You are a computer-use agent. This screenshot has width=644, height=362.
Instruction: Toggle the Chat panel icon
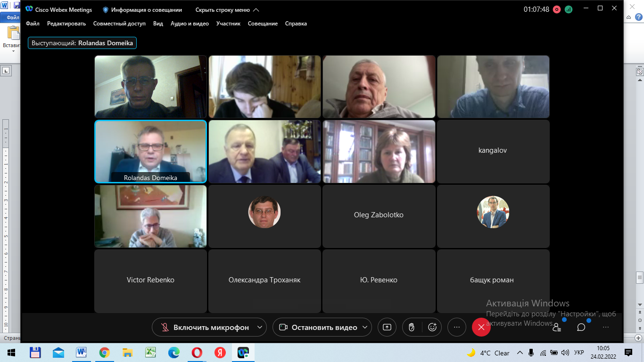581,327
